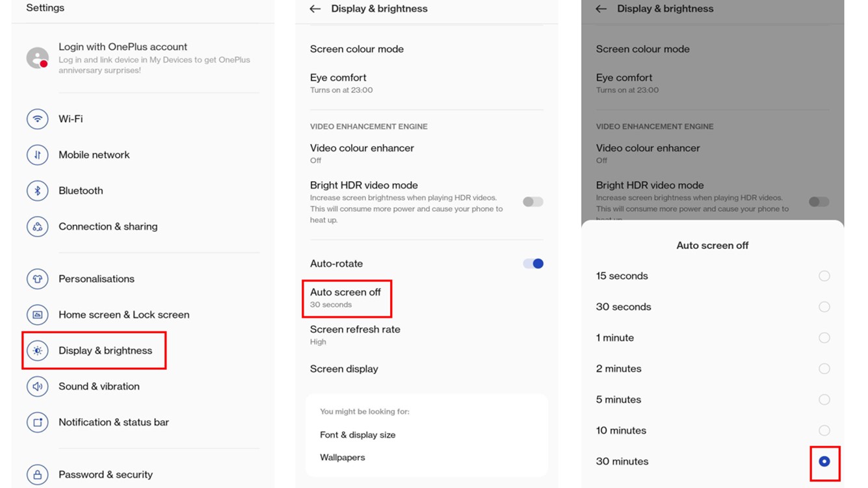Screen dimensions: 868x488
Task: Log in with OnePlus account
Action: (123, 47)
